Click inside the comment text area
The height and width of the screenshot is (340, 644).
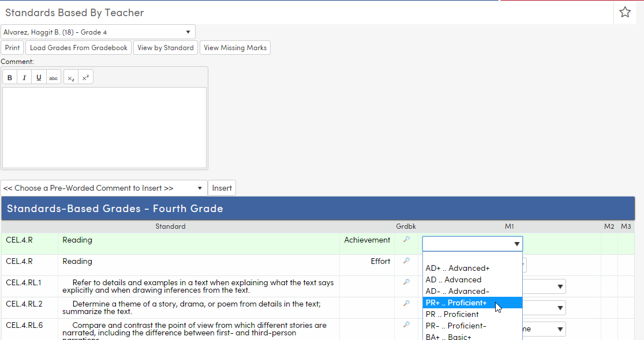[104, 127]
